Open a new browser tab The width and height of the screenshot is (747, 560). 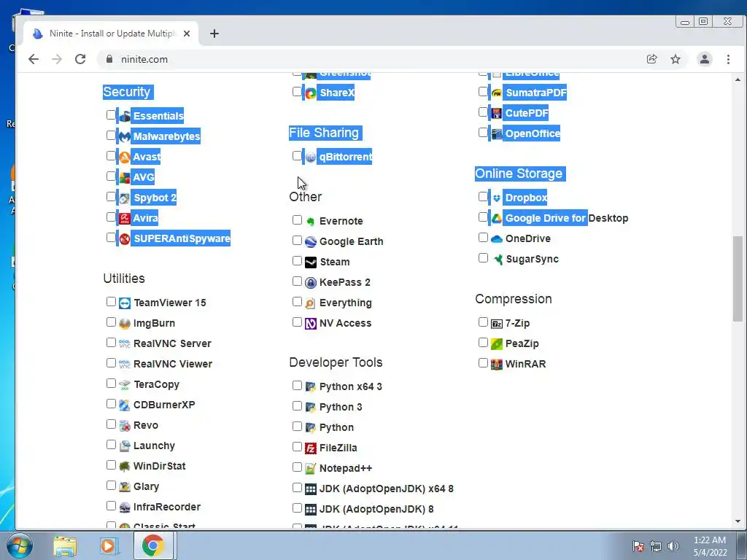[214, 34]
